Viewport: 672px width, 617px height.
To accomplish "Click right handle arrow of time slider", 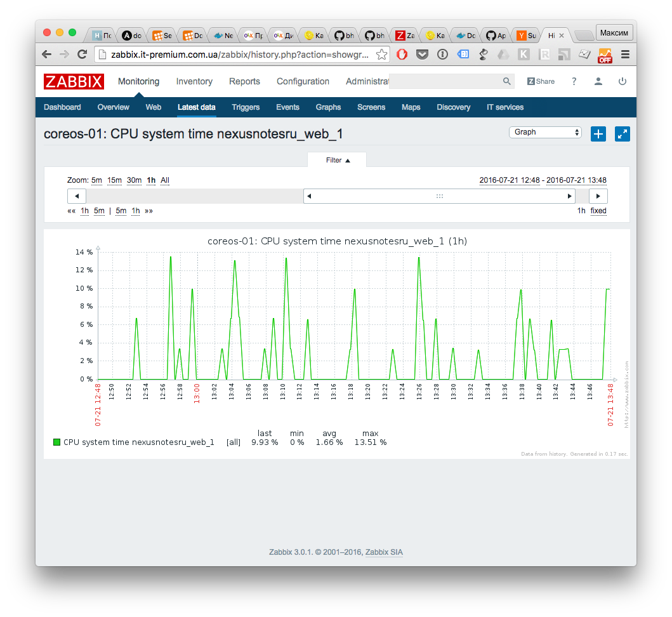I will [570, 196].
